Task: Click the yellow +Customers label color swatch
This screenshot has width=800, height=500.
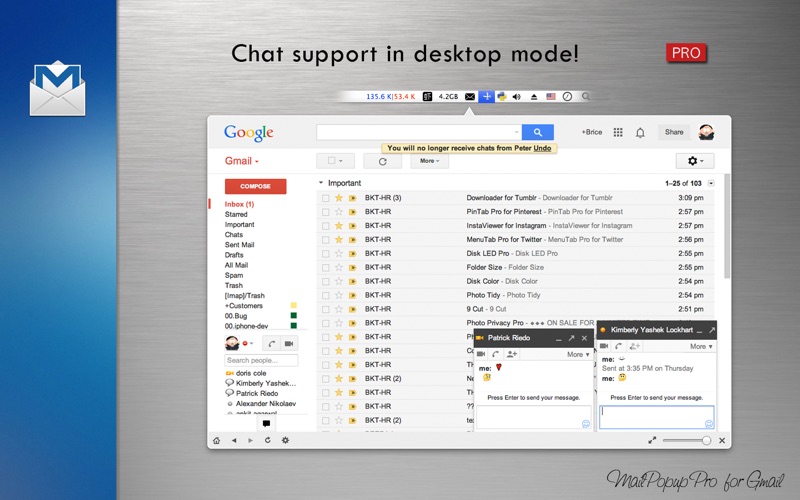Action: (x=294, y=306)
